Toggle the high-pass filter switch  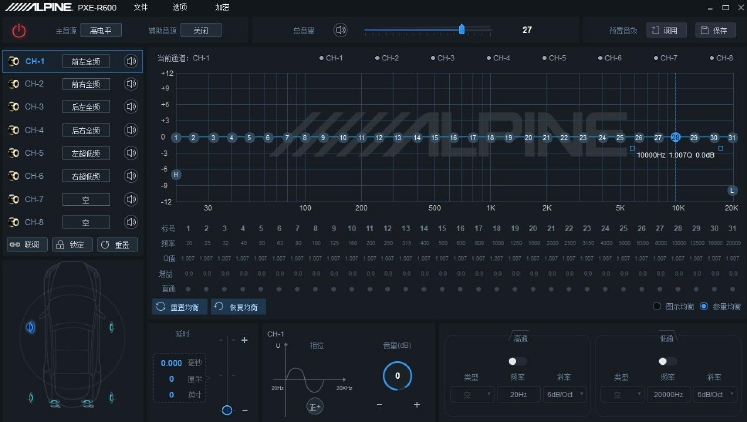[517, 361]
